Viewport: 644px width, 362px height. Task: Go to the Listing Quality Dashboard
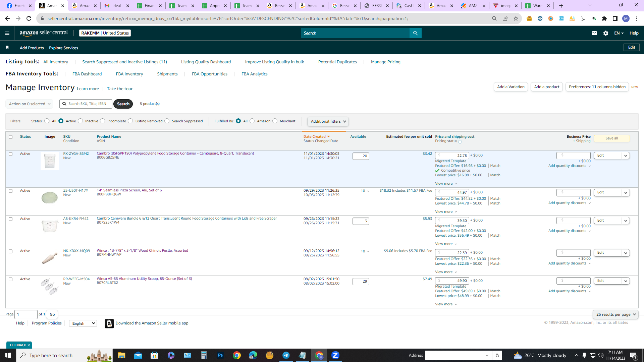[206, 62]
